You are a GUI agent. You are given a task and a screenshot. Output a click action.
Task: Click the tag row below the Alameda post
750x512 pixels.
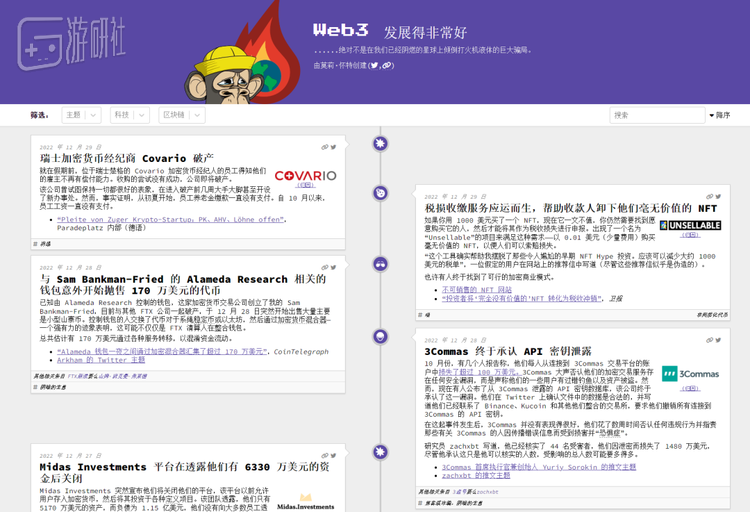tap(188, 387)
